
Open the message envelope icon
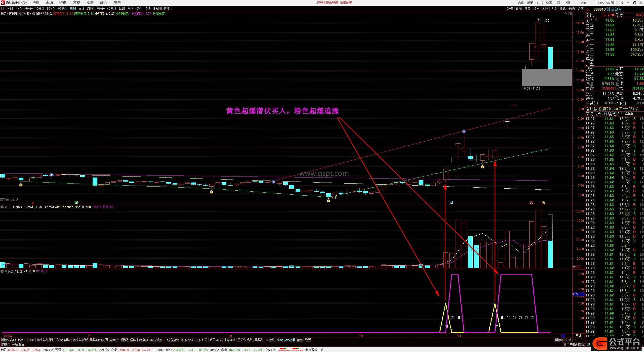568,3
